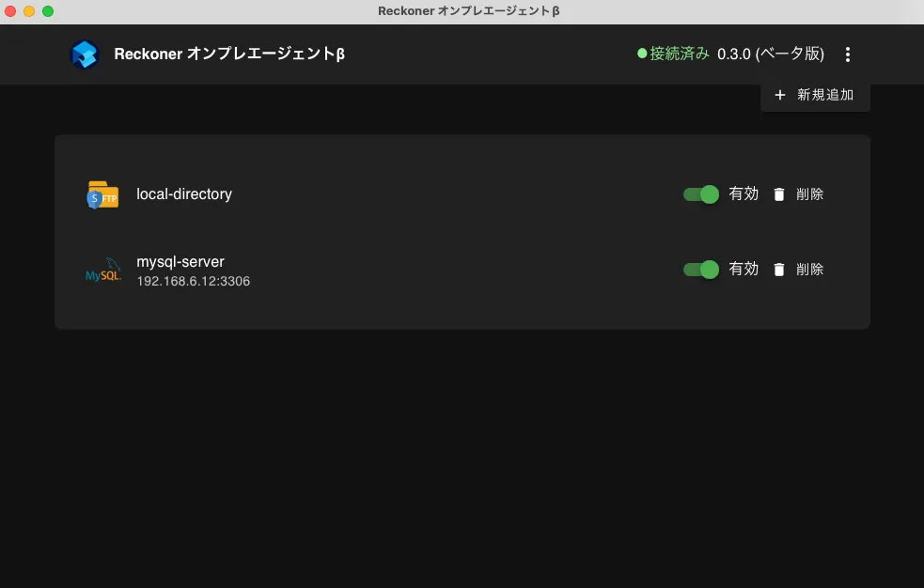This screenshot has width=924, height=588.
Task: Select the mysql-server connection name
Action: pyautogui.click(x=180, y=261)
